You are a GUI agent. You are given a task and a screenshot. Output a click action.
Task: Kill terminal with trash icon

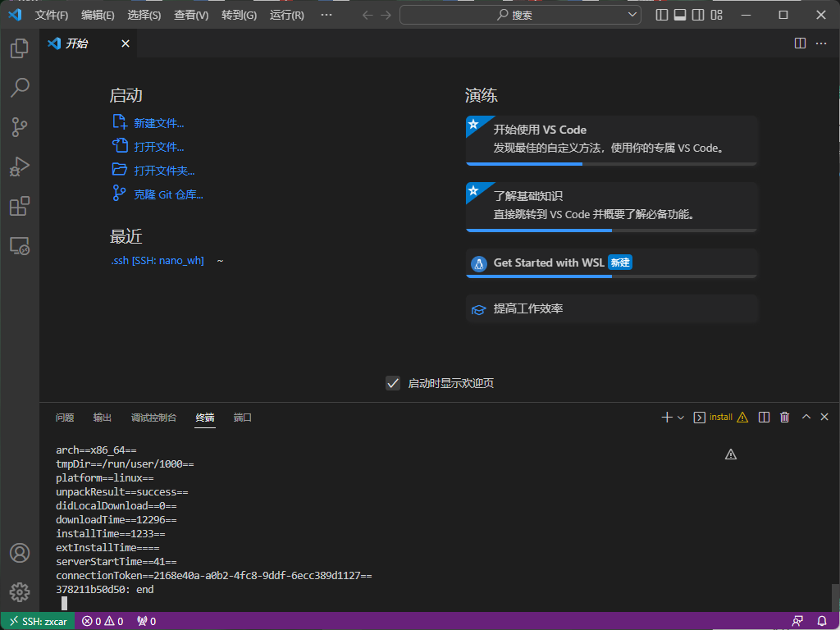pos(784,418)
